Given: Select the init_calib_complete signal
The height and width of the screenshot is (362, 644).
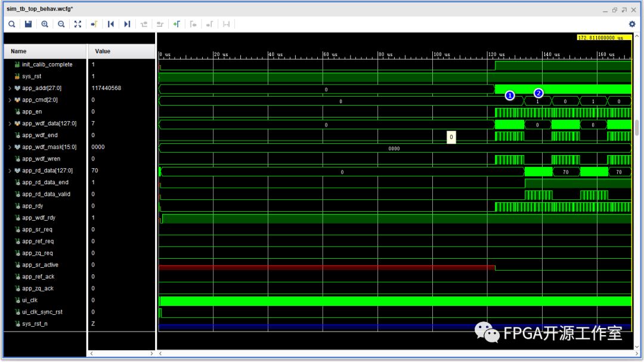Looking at the screenshot, I should pos(47,64).
